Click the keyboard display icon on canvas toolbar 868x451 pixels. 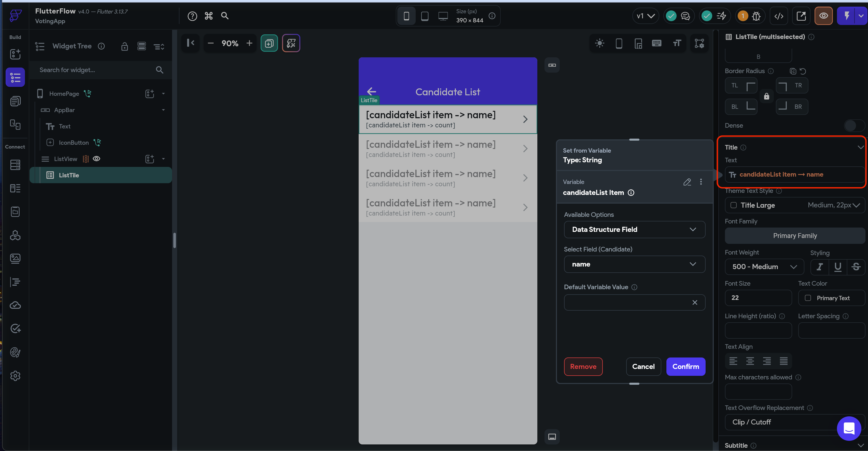click(656, 43)
